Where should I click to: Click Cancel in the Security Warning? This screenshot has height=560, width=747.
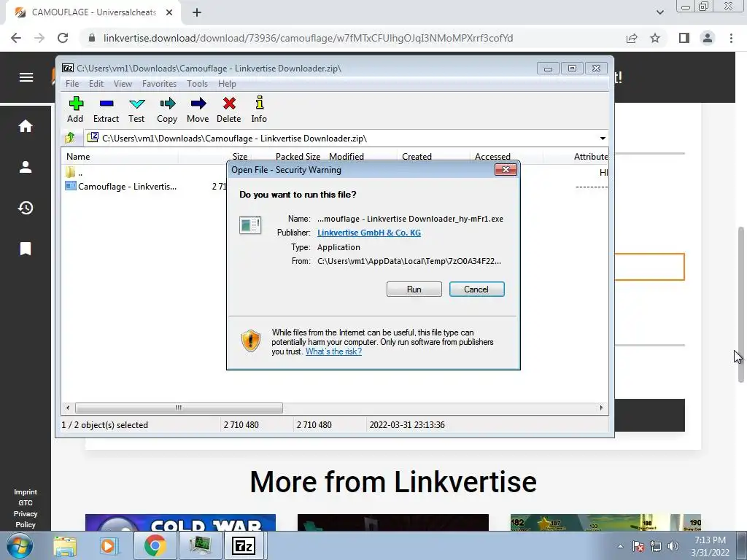(476, 289)
